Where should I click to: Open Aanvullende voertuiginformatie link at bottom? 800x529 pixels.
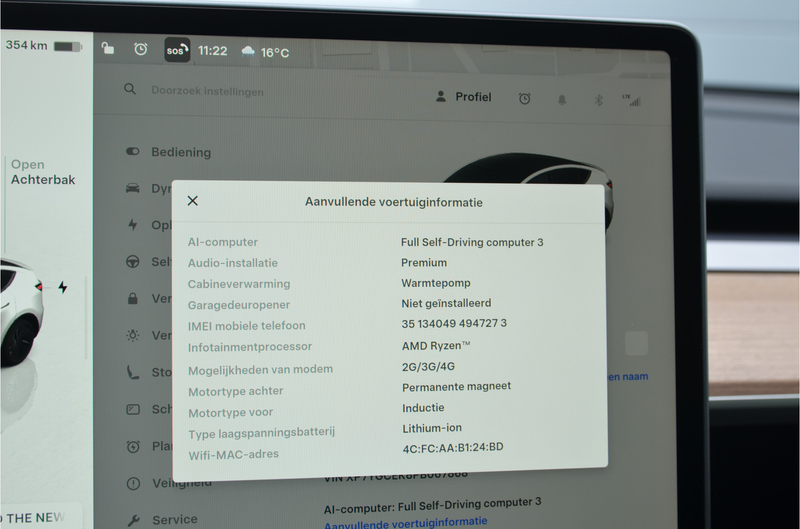point(406,523)
